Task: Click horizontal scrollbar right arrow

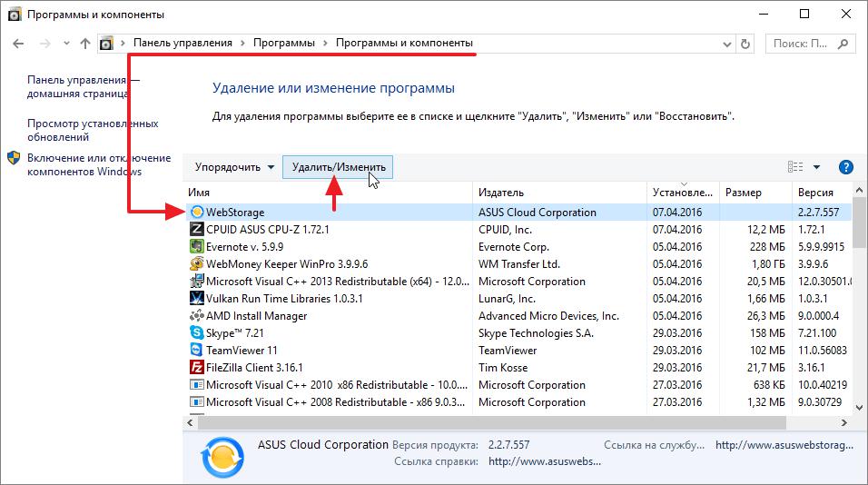Action: point(843,423)
